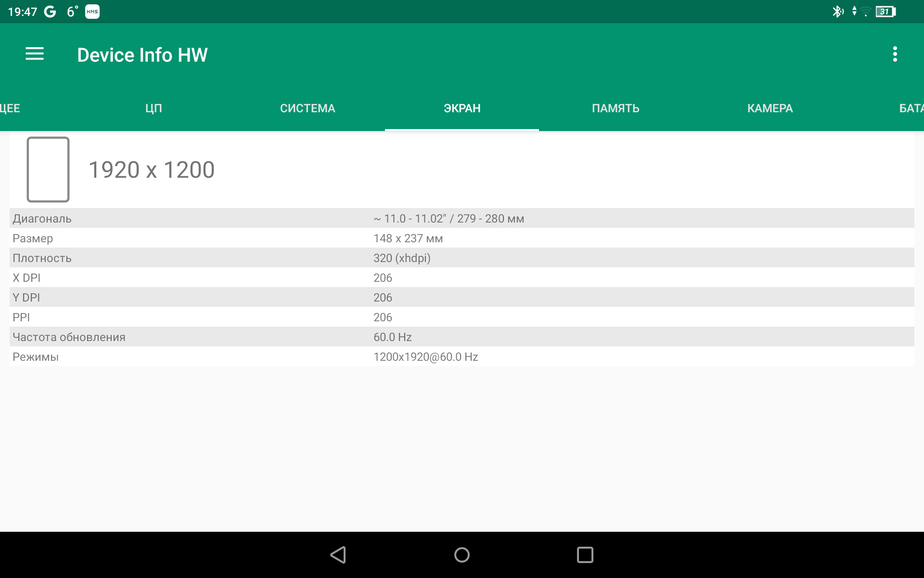The height and width of the screenshot is (578, 924).
Task: Open the recent apps square button
Action: pyautogui.click(x=585, y=555)
